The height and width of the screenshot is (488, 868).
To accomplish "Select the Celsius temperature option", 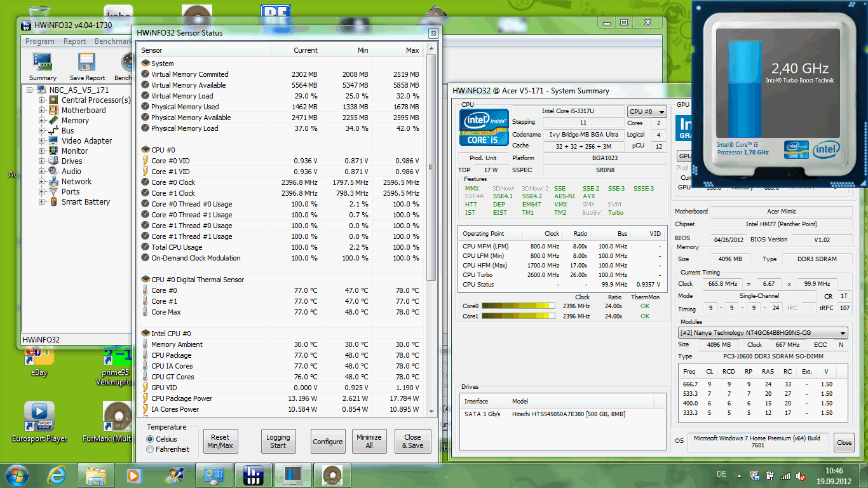I will (150, 439).
